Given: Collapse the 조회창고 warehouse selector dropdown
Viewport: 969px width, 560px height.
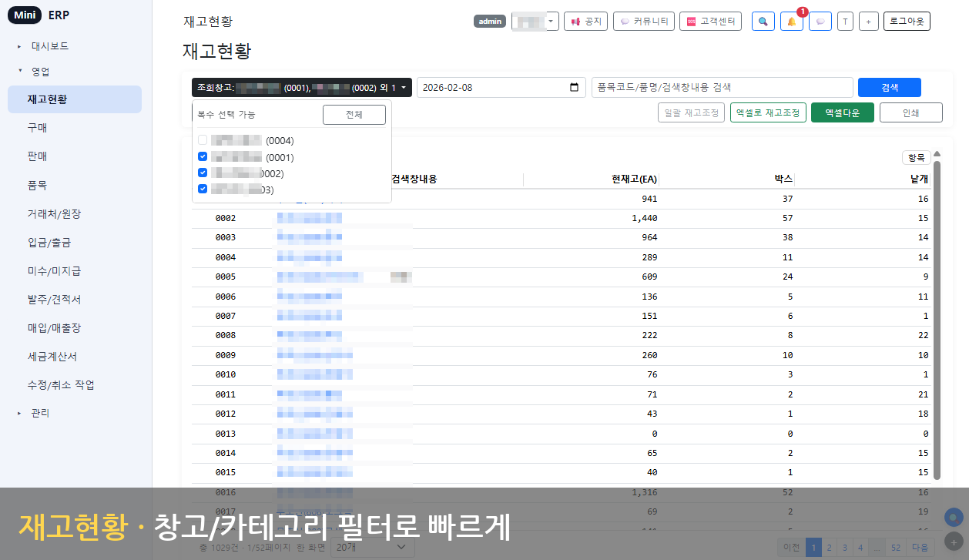Looking at the screenshot, I should [x=302, y=87].
